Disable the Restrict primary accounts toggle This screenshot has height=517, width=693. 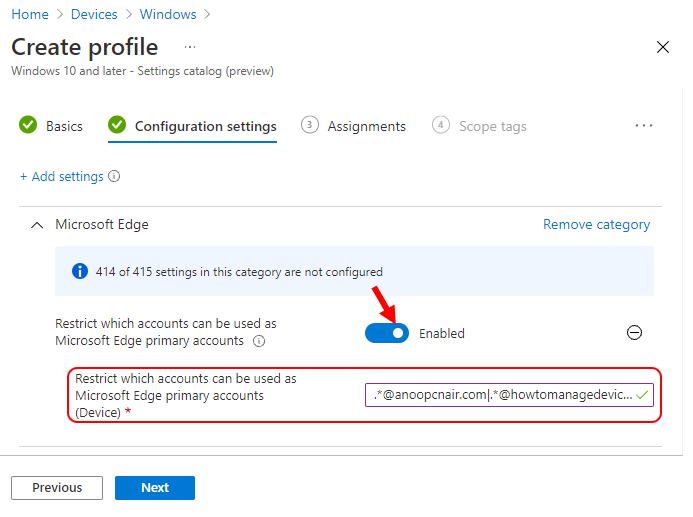point(387,333)
